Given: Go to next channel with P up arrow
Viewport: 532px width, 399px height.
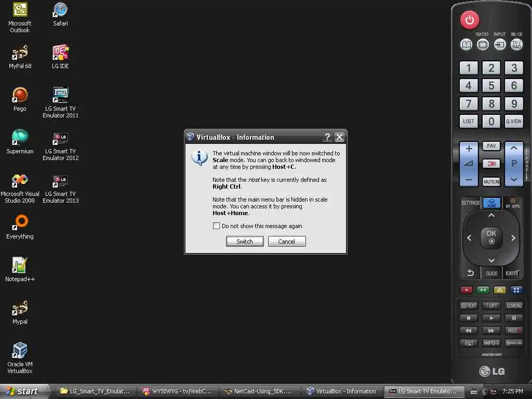Looking at the screenshot, I should point(514,148).
